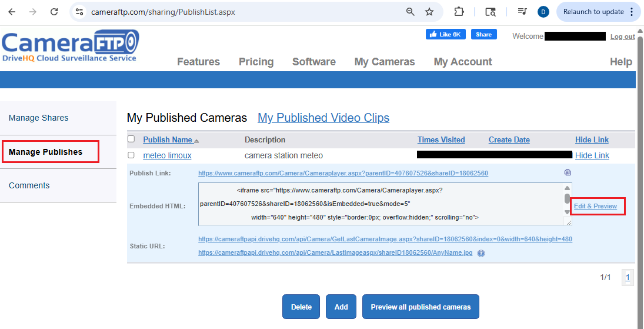The width and height of the screenshot is (644, 329).
Task: Open the My Cameras menu
Action: click(x=384, y=62)
